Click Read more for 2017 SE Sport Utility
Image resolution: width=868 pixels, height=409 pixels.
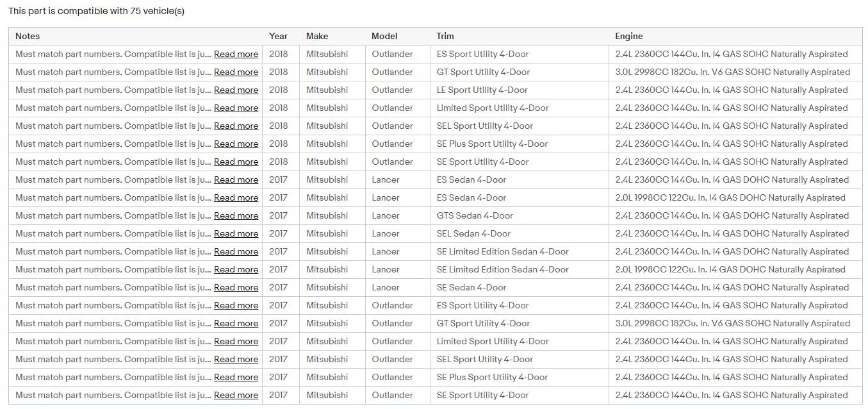tap(236, 396)
